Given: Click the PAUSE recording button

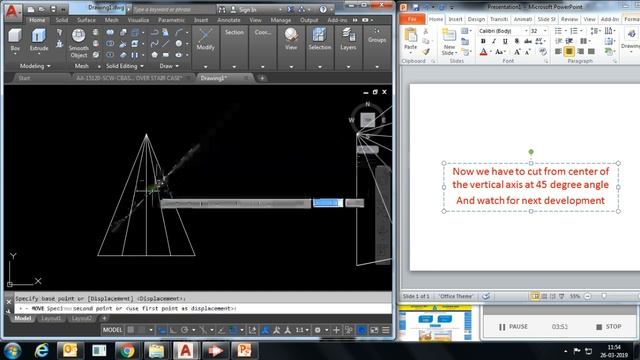Looking at the screenshot, I should (513, 327).
